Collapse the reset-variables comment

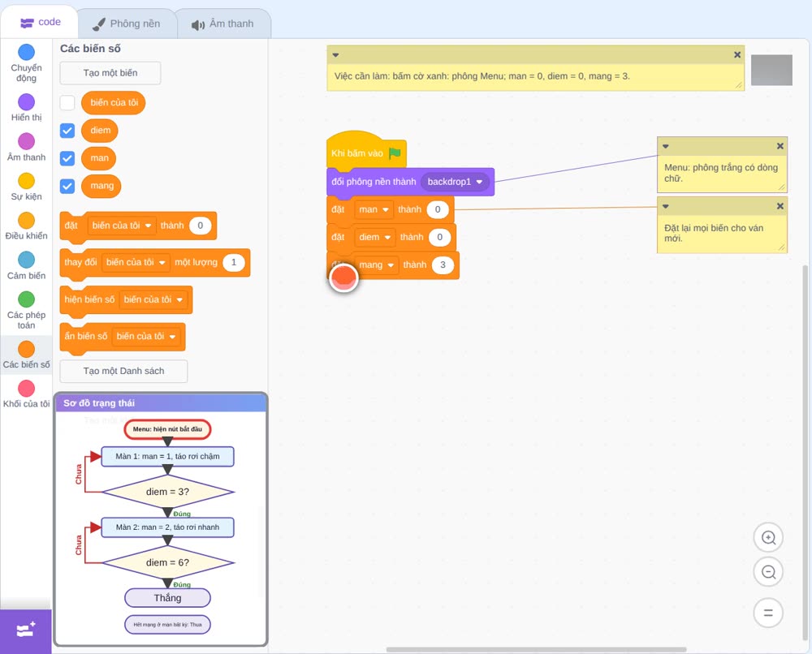(666, 206)
